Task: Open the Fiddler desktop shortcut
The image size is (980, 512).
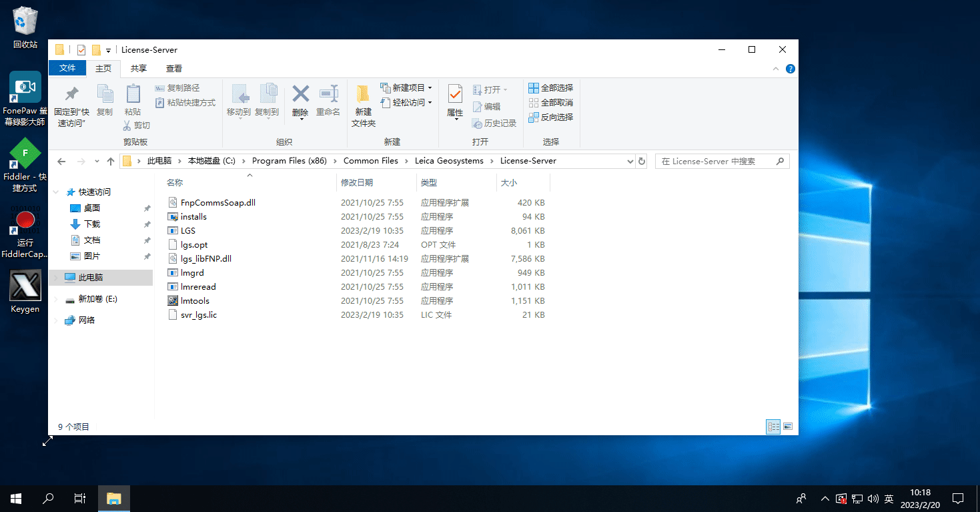Action: point(25,164)
